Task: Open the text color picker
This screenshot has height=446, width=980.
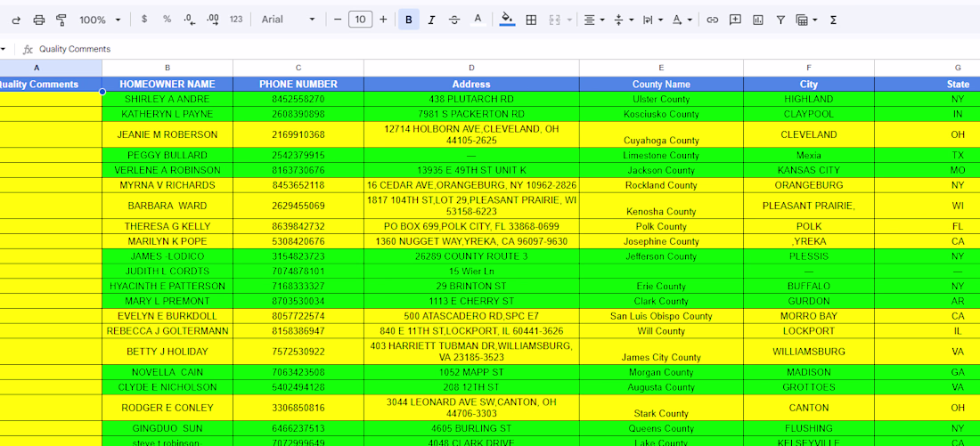Action: point(478,20)
